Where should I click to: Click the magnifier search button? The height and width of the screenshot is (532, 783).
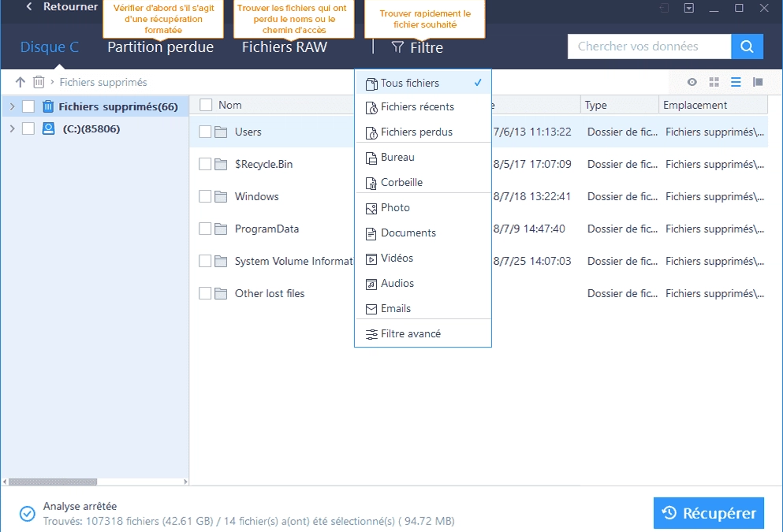747,47
